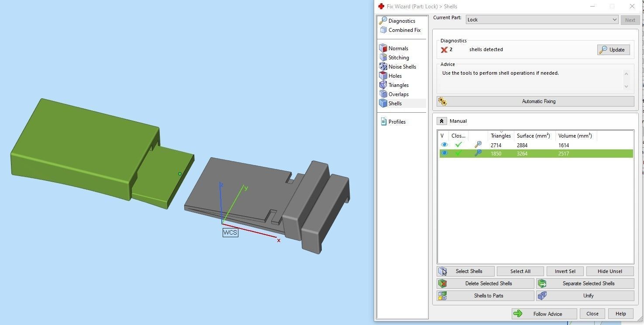The width and height of the screenshot is (644, 325).
Task: Zoom to the 1850-triangle shell magnifier
Action: 478,153
